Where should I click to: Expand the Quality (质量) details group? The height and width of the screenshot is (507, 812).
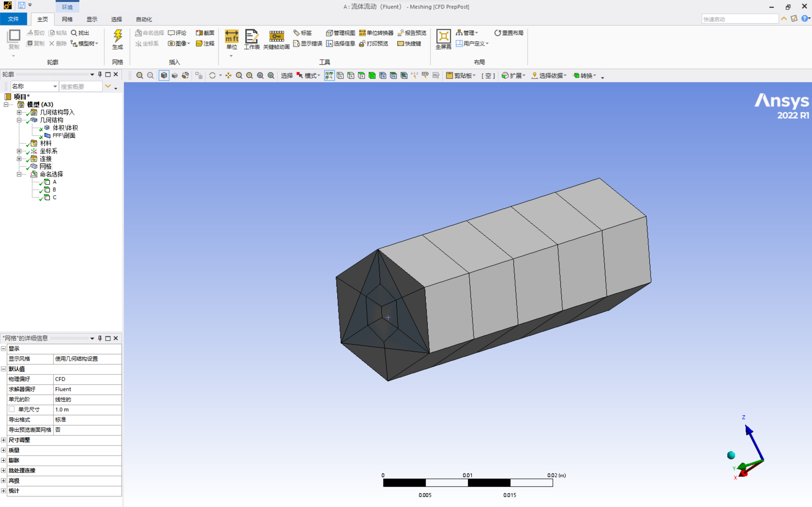(3, 450)
